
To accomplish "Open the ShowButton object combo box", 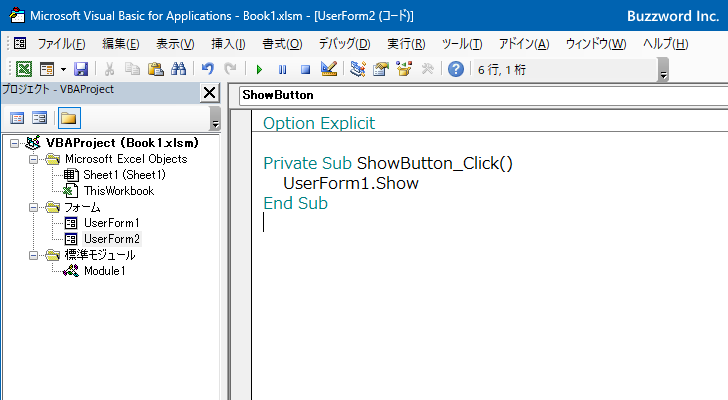I will [483, 95].
